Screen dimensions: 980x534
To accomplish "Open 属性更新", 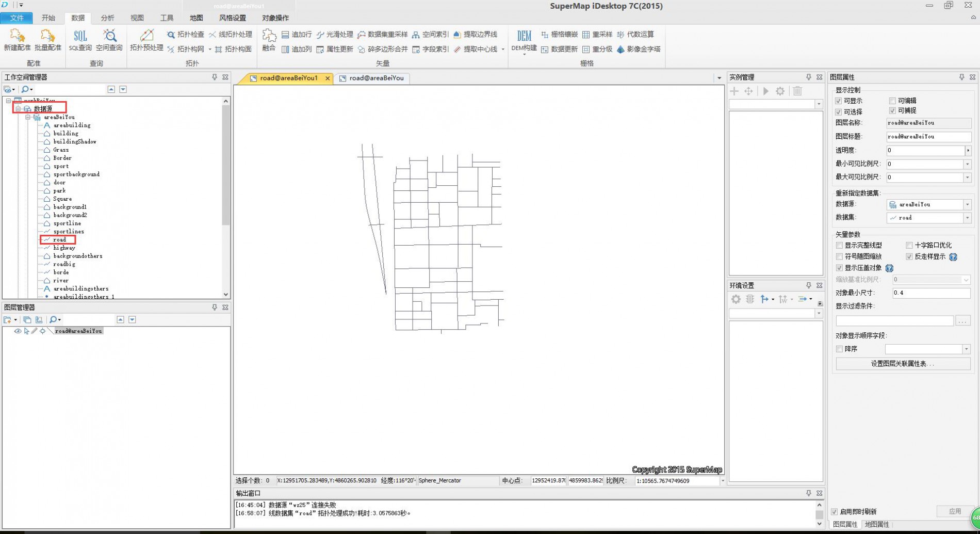I will [x=335, y=50].
